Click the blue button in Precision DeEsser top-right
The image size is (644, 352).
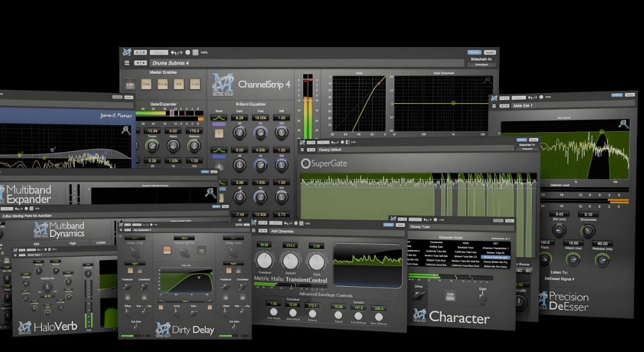click(x=616, y=95)
